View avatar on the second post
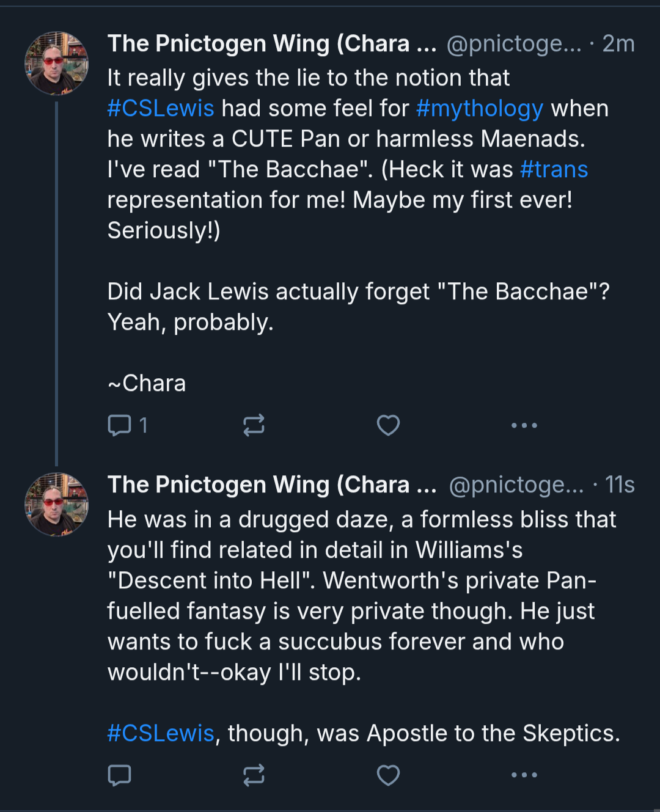The width and height of the screenshot is (660, 812). pyautogui.click(x=56, y=505)
